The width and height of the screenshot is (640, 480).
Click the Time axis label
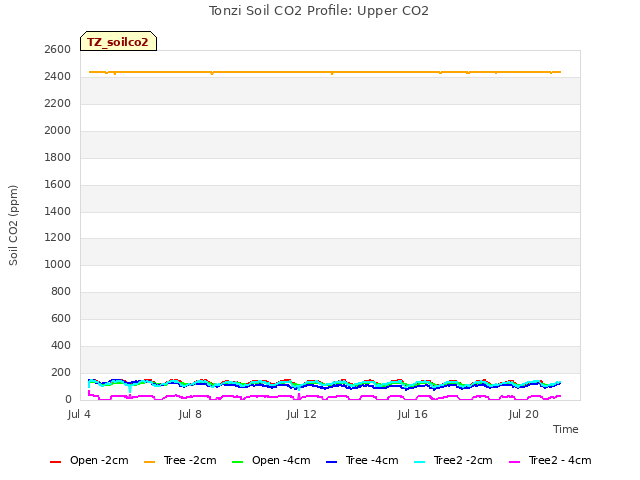[x=566, y=429]
